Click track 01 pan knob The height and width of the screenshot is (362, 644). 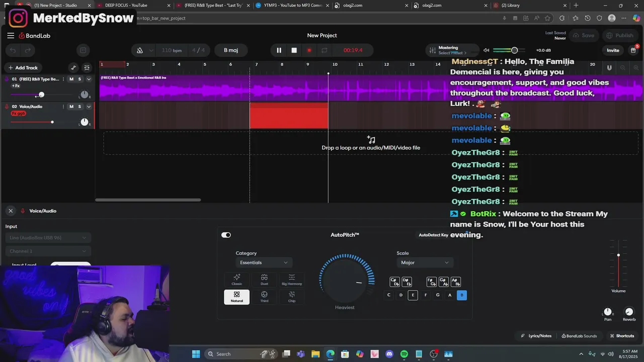(85, 95)
